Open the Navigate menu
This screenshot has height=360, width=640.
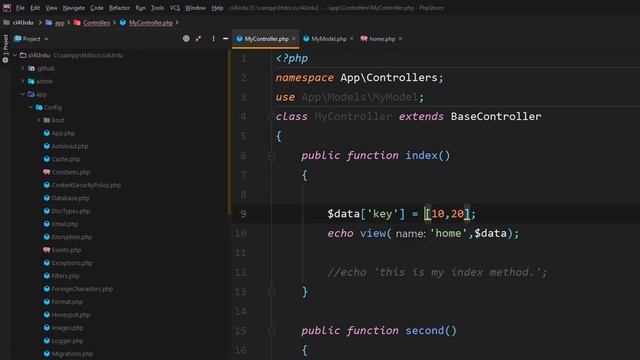coord(74,8)
